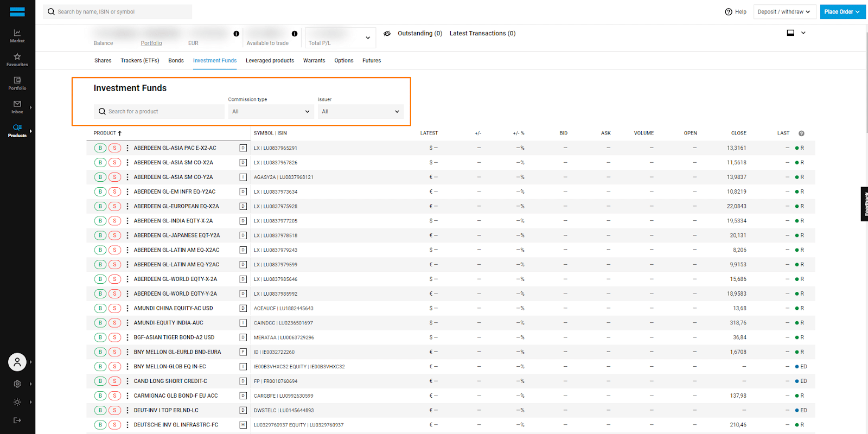The width and height of the screenshot is (868, 434).
Task: Click the page vertical scrollbar
Action: (866, 81)
